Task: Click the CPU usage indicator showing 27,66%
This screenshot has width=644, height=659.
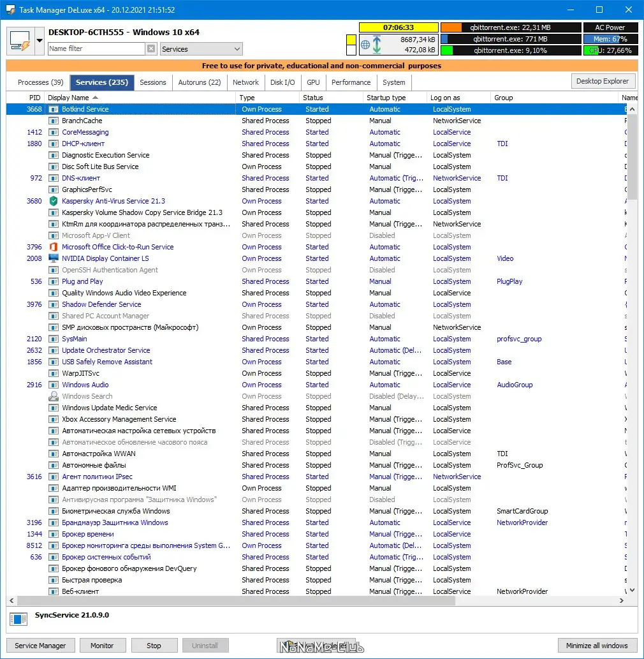Action: point(611,50)
